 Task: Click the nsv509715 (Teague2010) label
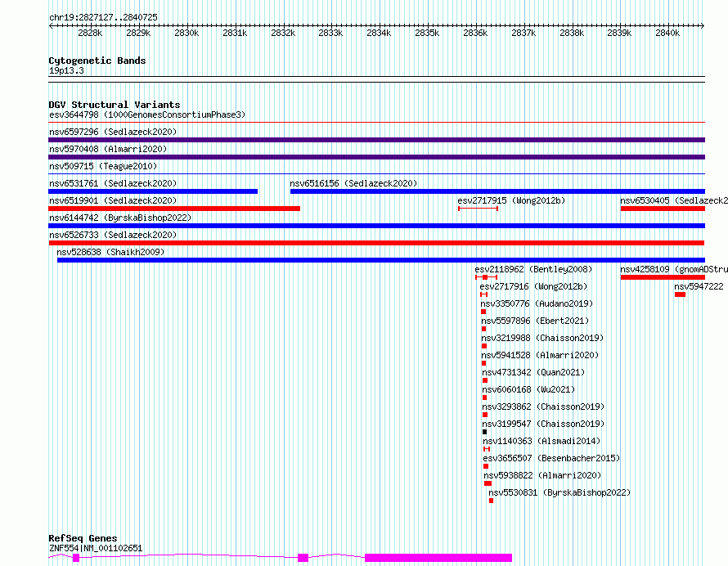[103, 166]
